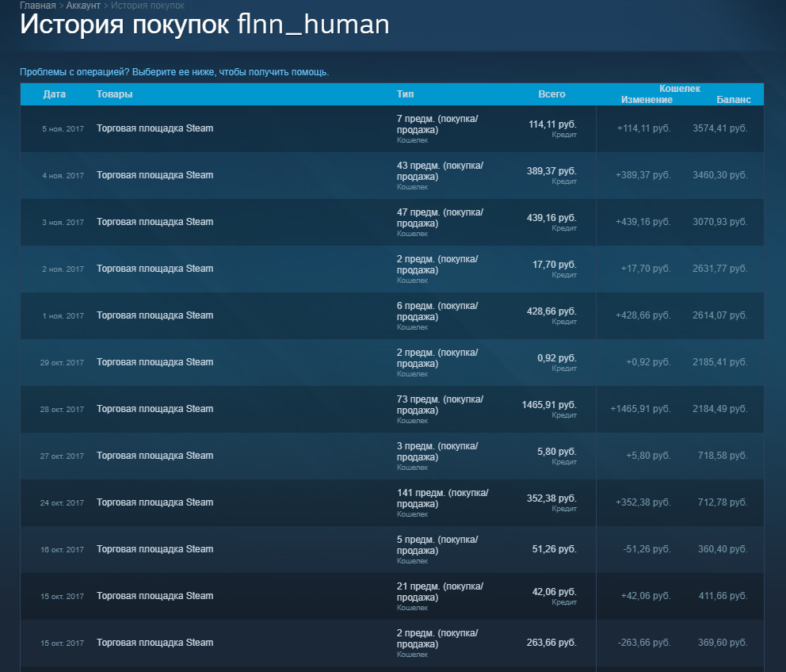The image size is (786, 672).
Task: Open the 24 окт. 2017 transaction row
Action: coord(392,502)
